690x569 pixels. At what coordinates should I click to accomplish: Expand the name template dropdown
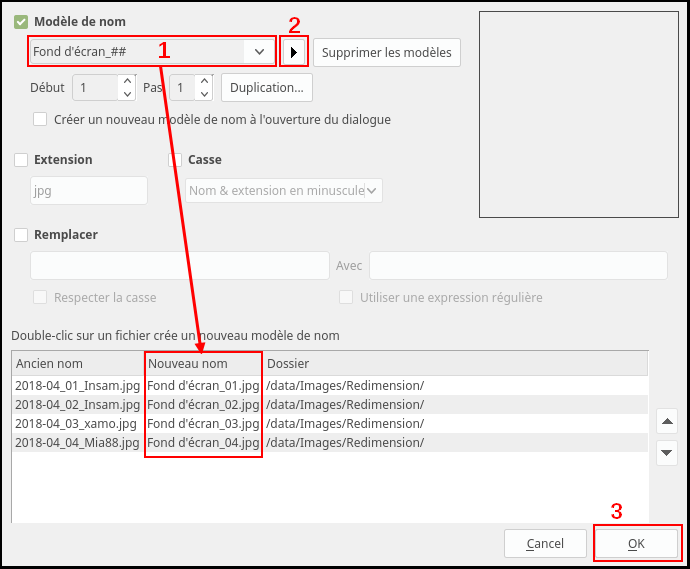[259, 51]
